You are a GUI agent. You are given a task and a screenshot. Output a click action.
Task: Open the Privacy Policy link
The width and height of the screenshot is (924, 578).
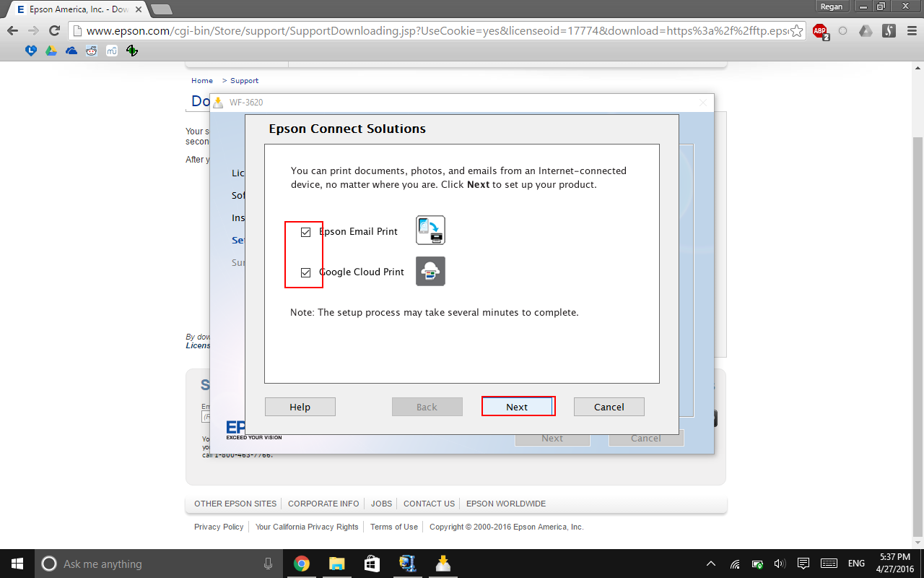click(x=219, y=527)
